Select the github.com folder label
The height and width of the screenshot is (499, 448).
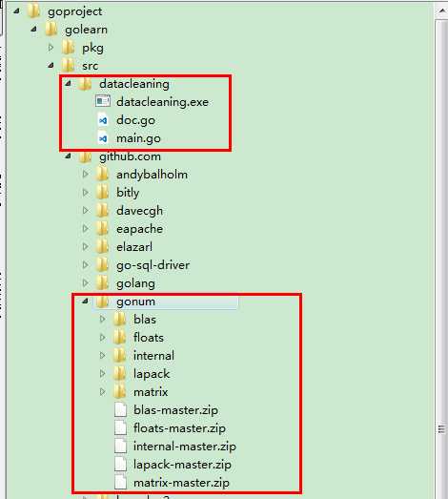point(130,156)
